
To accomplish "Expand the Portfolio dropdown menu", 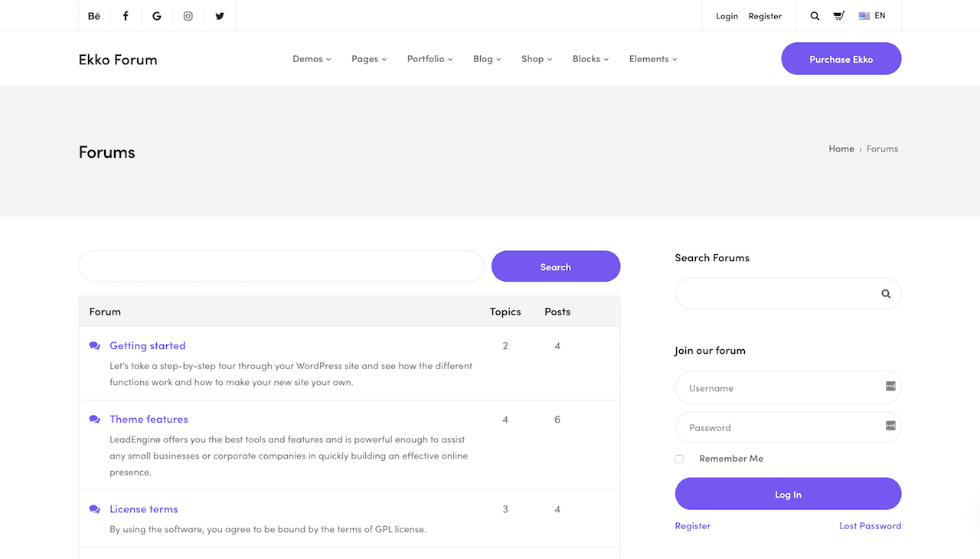I will click(430, 59).
